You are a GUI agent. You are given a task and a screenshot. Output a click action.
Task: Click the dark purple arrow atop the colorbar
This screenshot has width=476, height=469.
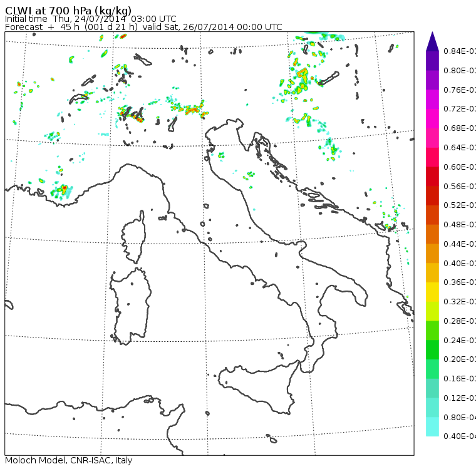(x=432, y=42)
